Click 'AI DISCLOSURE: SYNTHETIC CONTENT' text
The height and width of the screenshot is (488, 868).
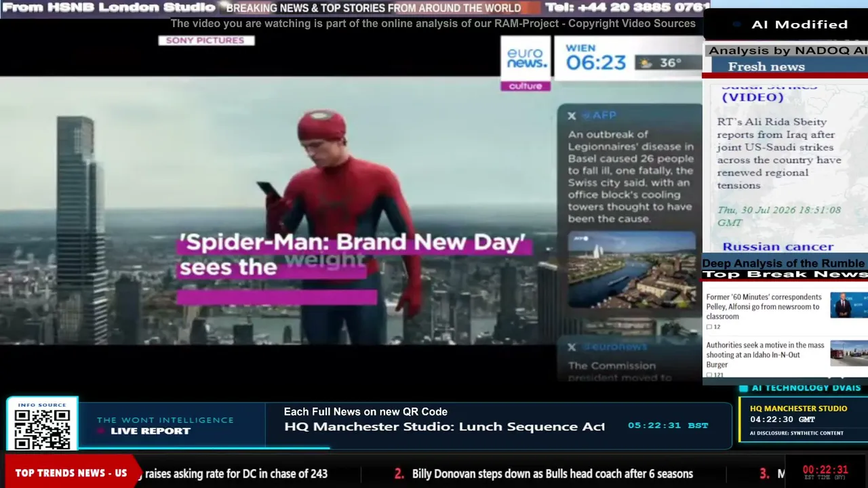coord(797,433)
